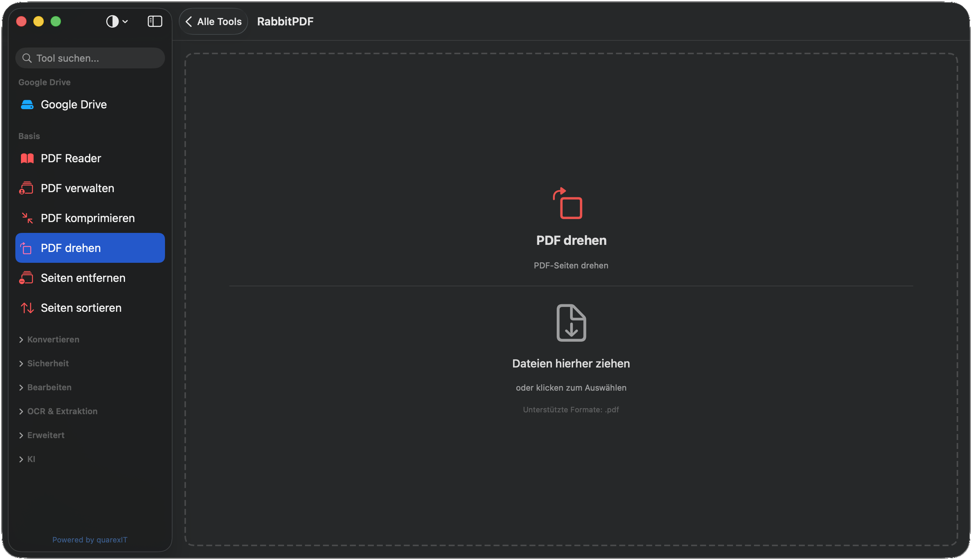Click the Seiten sortieren arrows icon

pos(27,308)
